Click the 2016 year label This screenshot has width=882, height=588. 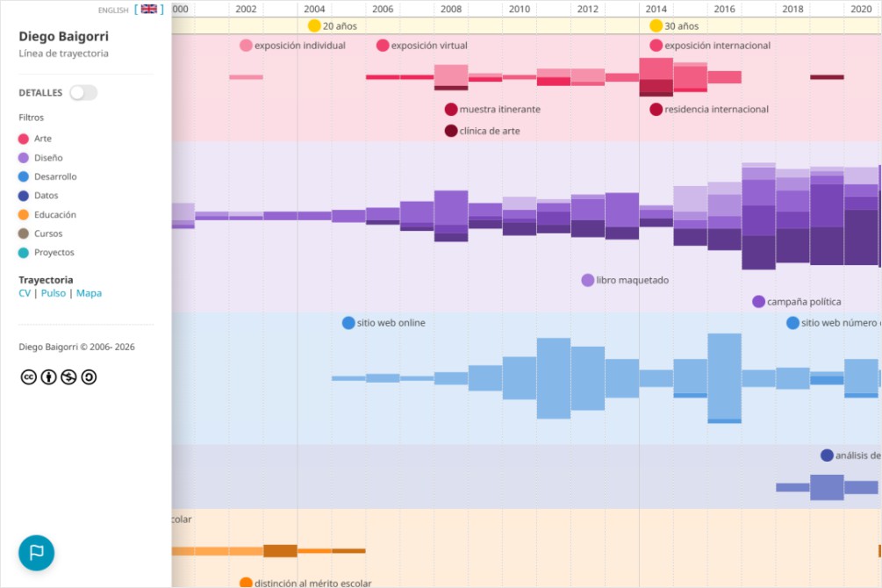point(725,9)
